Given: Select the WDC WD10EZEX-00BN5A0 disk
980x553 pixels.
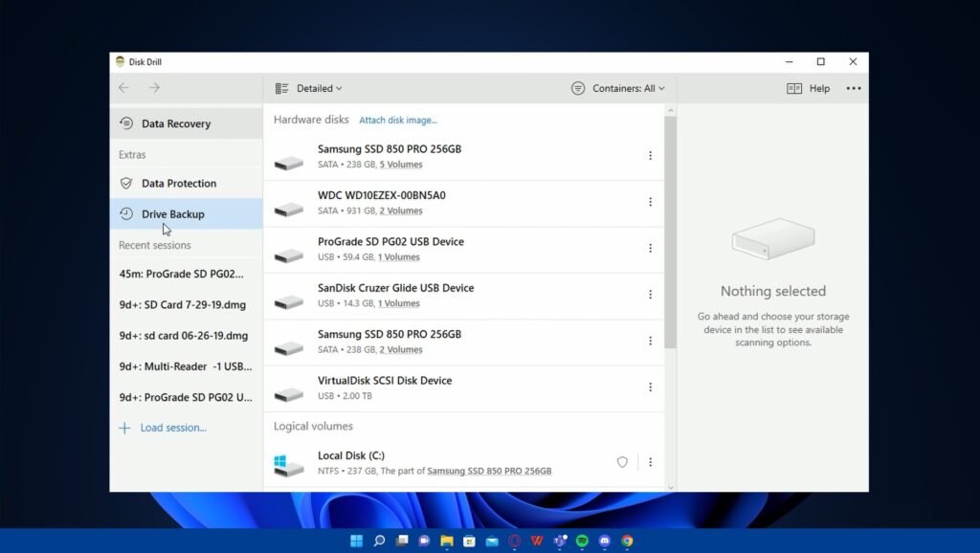Looking at the screenshot, I should 464,203.
